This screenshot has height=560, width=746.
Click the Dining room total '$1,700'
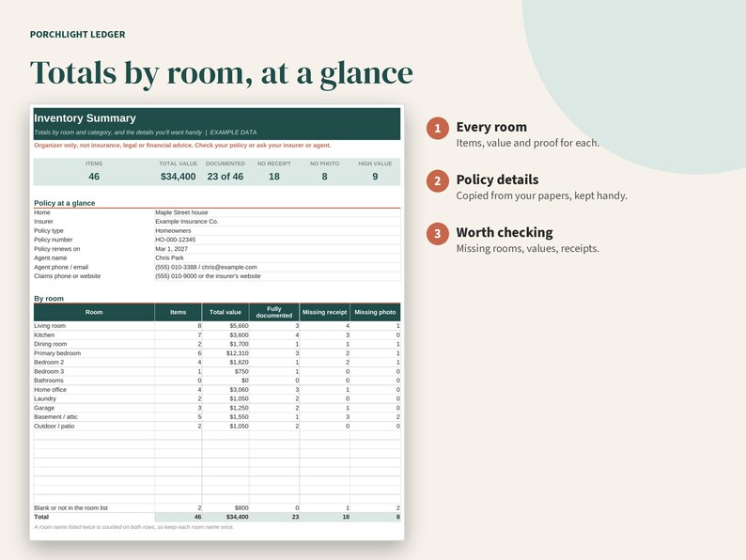coord(239,344)
